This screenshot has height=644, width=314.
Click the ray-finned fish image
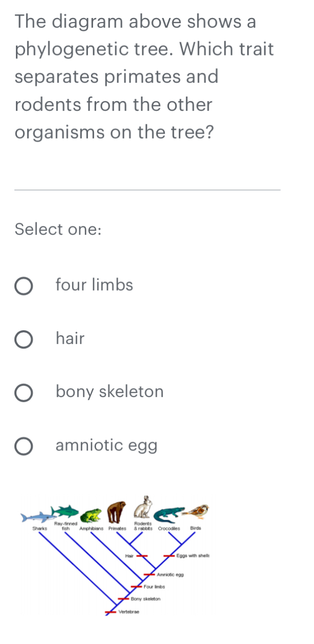pos(67,510)
